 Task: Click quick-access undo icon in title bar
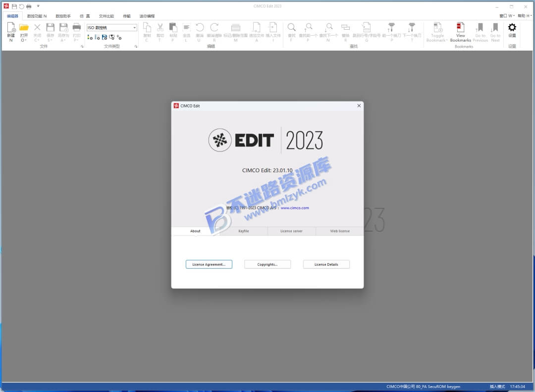coord(21,6)
